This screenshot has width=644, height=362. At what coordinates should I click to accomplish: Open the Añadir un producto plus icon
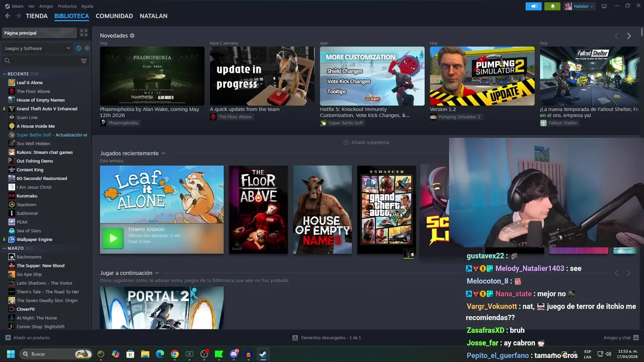8,338
